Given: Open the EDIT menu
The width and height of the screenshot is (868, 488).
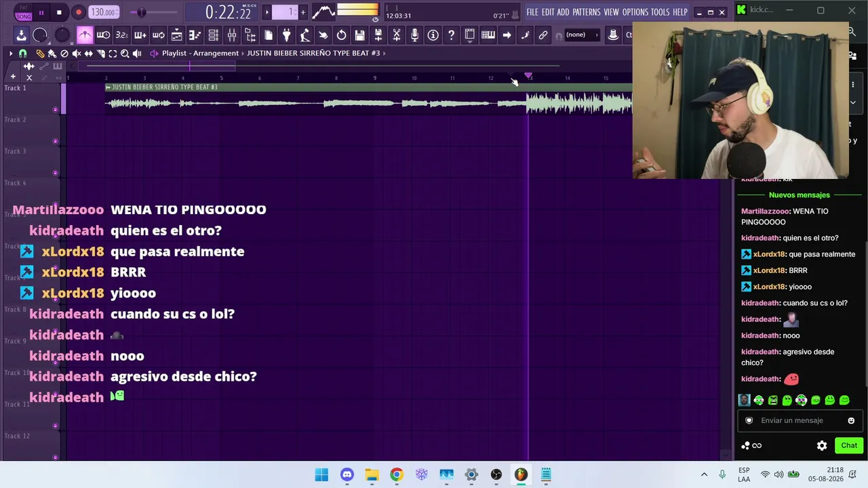Looking at the screenshot, I should (x=548, y=12).
